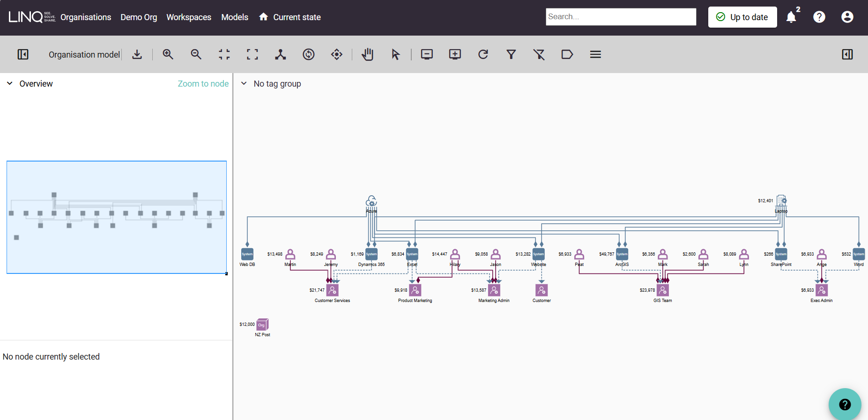Click the collapse-to-center view icon

pyautogui.click(x=224, y=54)
